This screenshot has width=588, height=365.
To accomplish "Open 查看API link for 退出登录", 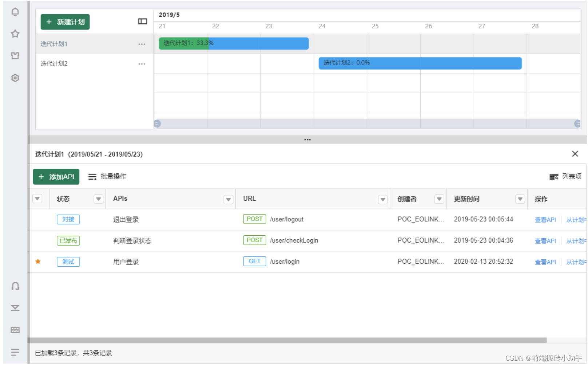I will click(x=545, y=220).
